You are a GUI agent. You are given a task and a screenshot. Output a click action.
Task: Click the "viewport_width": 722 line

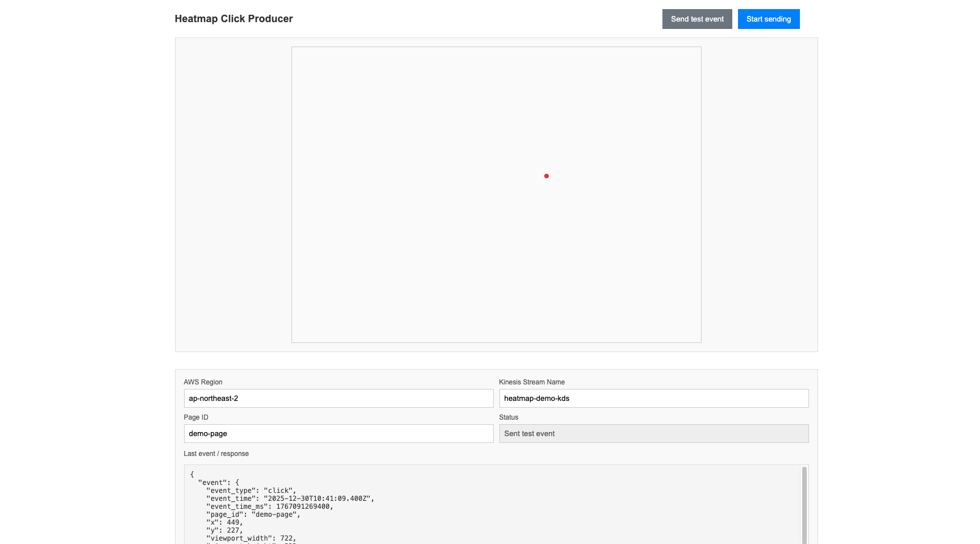251,538
